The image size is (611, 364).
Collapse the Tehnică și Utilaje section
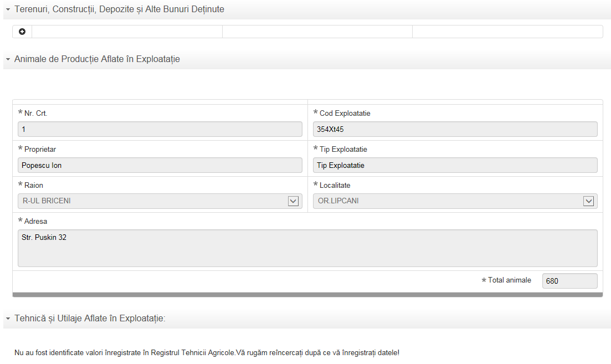tap(8, 319)
